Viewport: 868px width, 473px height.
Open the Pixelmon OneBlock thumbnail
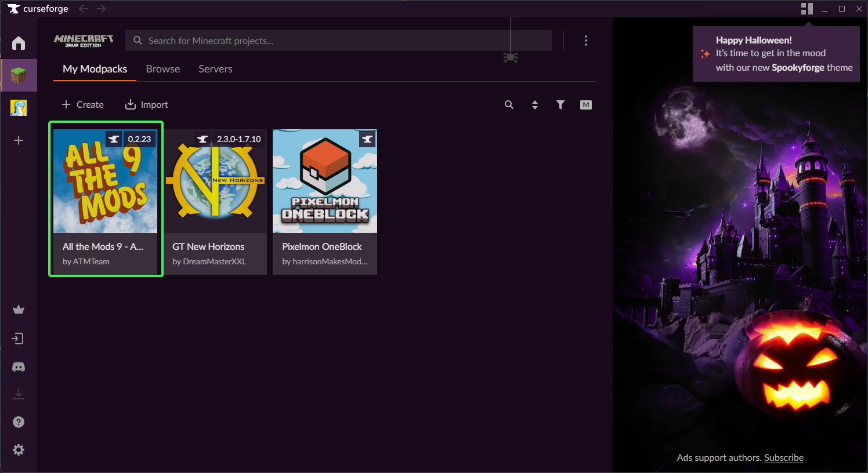(x=325, y=181)
